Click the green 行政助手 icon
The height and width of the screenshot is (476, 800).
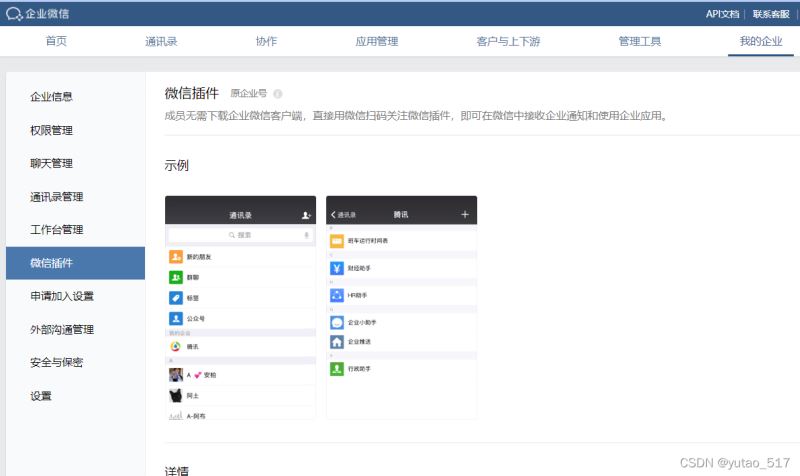pos(337,369)
